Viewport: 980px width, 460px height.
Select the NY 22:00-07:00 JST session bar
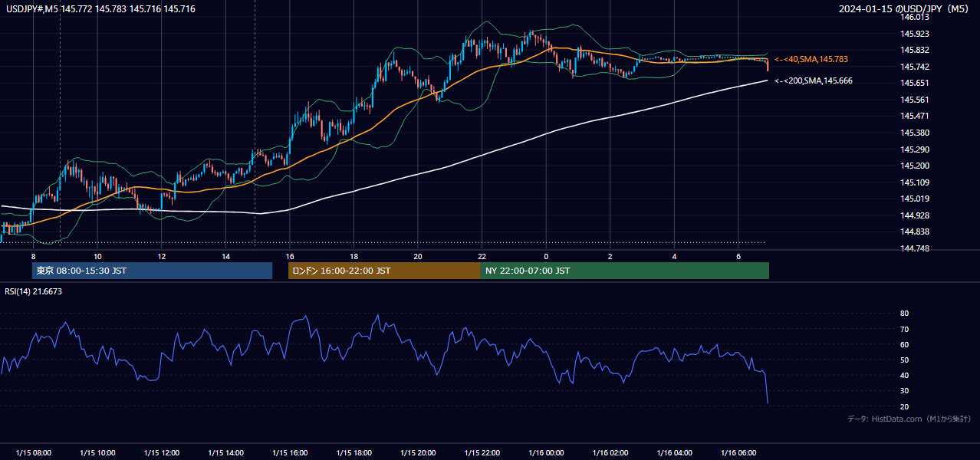pyautogui.click(x=625, y=271)
